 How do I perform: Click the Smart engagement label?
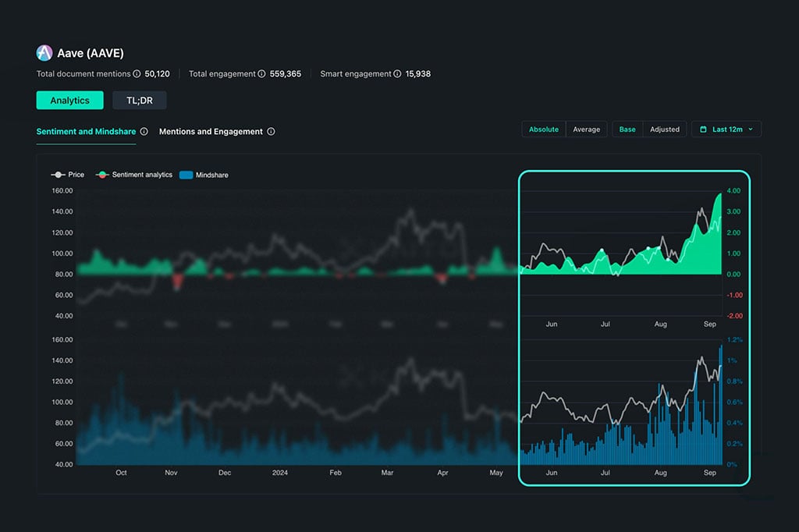pos(356,74)
